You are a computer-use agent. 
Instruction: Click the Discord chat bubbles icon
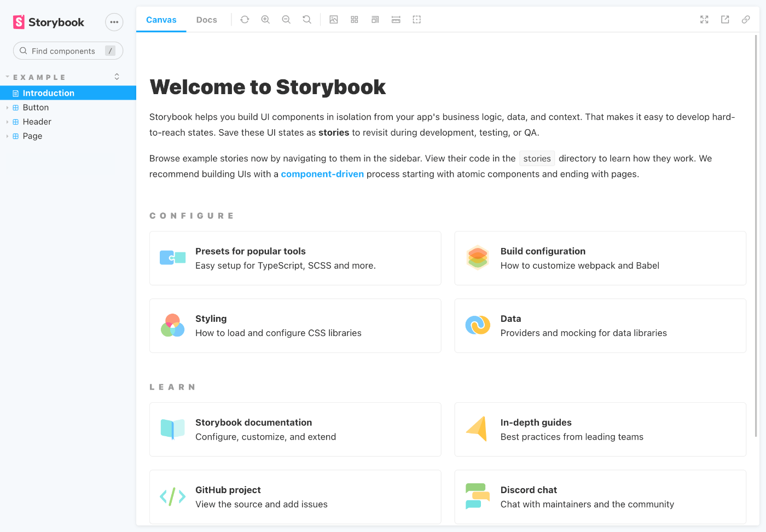478,496
